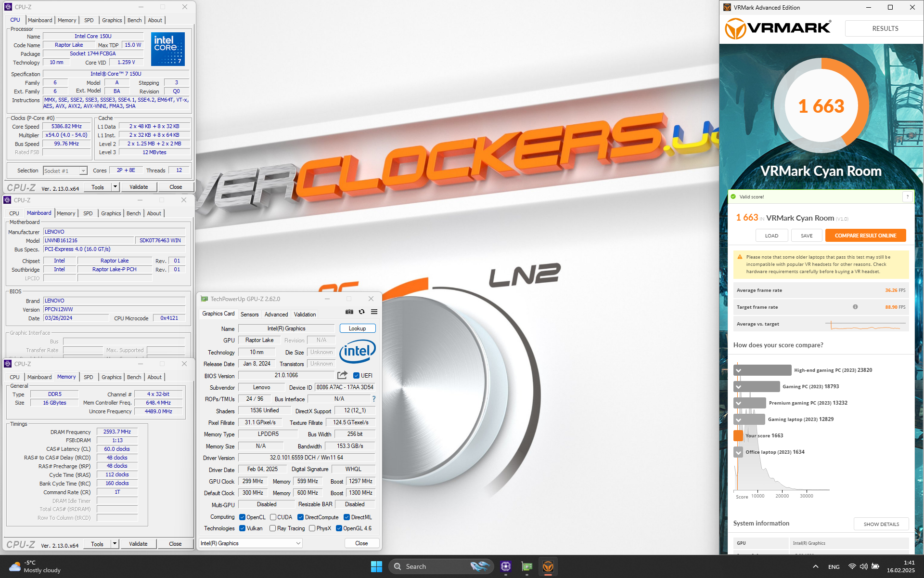The width and height of the screenshot is (924, 578).
Task: Click the Intel logo in GPU-Z
Action: (x=357, y=352)
